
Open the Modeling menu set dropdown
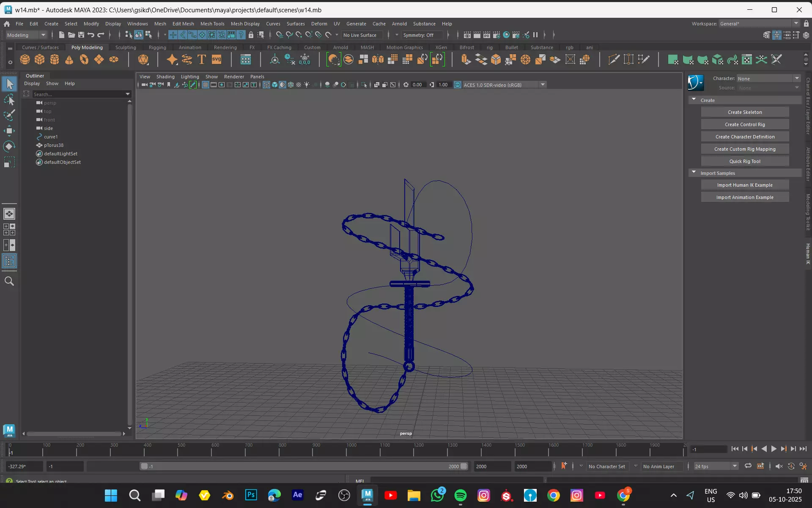coord(43,35)
